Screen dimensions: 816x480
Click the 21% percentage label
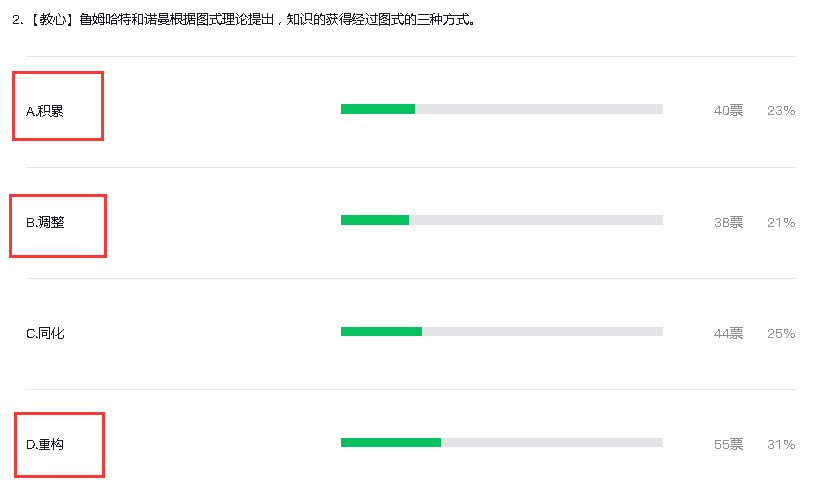781,222
